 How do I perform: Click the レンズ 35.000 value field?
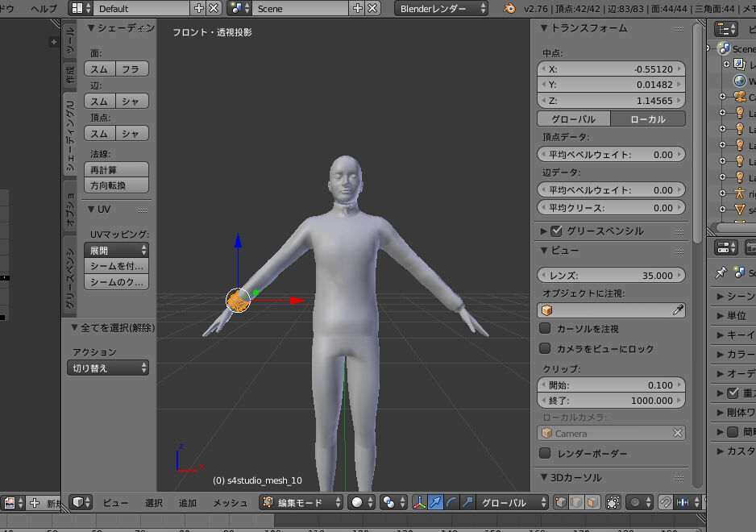pyautogui.click(x=611, y=276)
